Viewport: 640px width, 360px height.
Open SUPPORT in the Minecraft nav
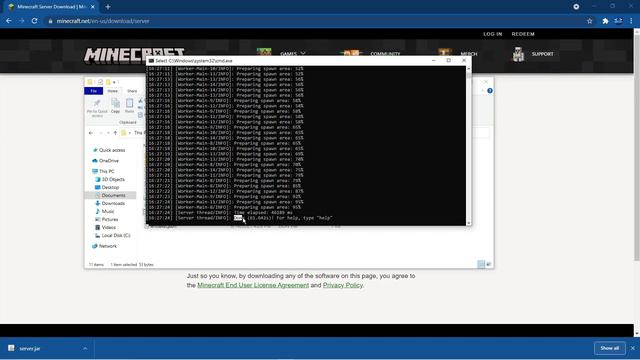point(542,54)
